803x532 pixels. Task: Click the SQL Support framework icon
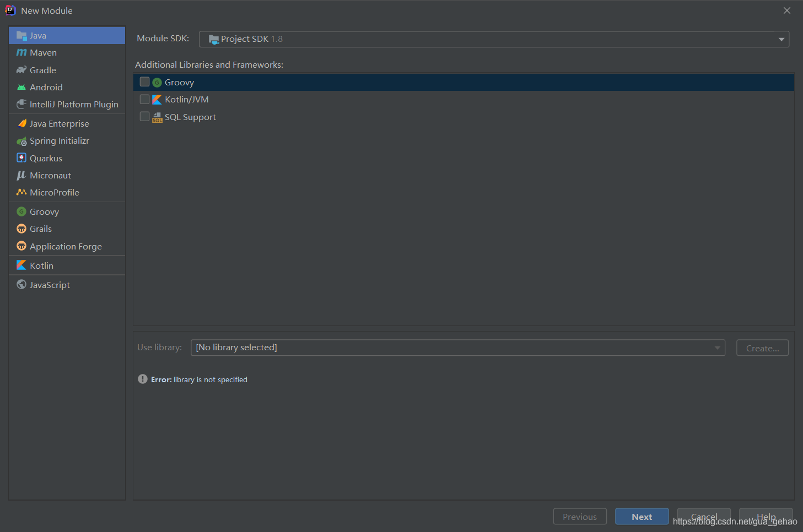[157, 117]
